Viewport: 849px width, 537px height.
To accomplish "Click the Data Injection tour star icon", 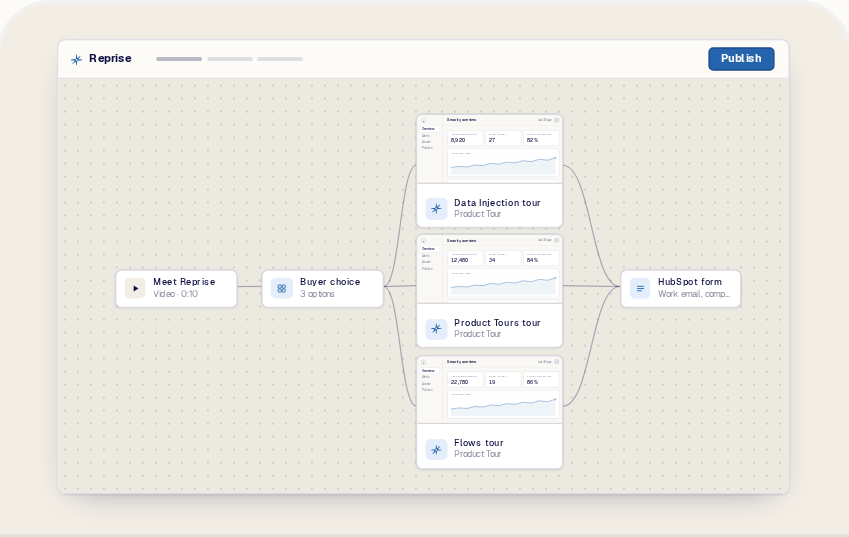I will (x=436, y=209).
